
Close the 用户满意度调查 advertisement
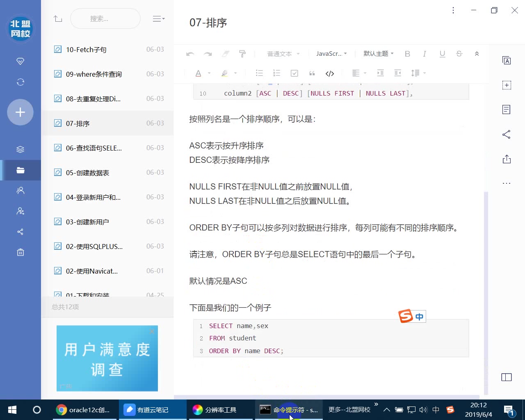(152, 331)
